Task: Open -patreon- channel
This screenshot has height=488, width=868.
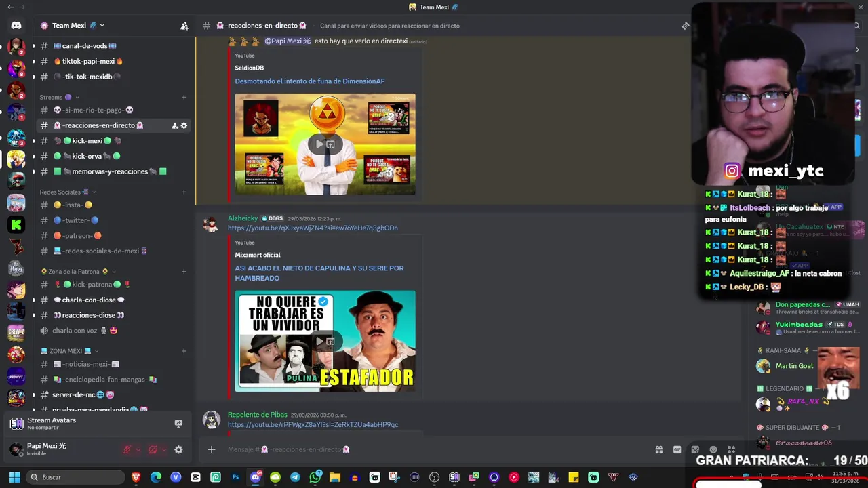Action: pos(113,236)
